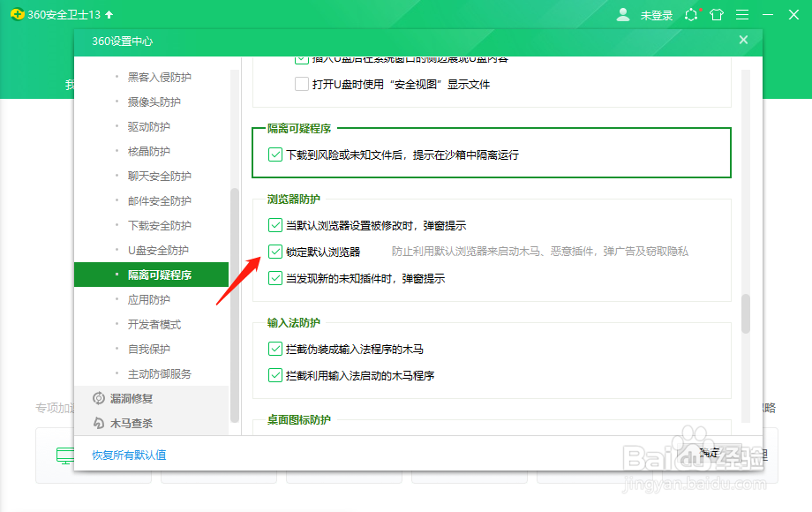Check 打开U盘时使用安全视图显示文件

click(x=301, y=84)
